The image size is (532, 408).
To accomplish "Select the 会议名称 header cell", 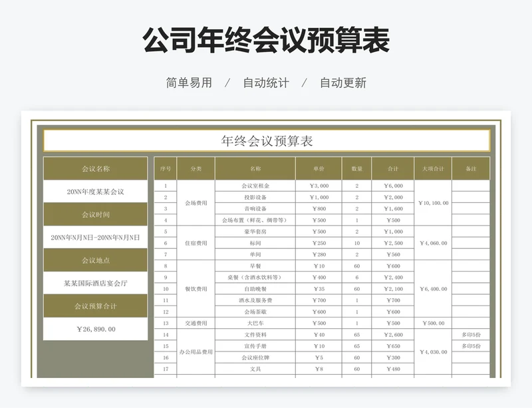I will 96,168.
